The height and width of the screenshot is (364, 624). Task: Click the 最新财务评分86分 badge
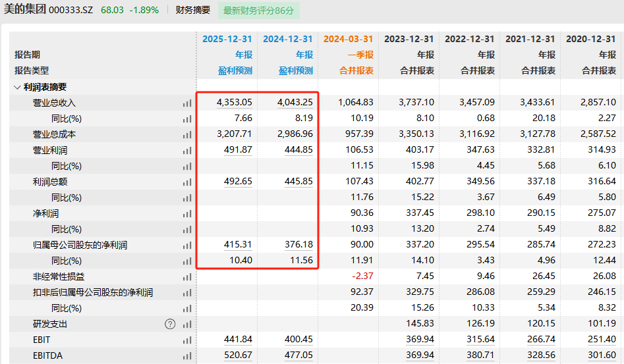point(259,11)
